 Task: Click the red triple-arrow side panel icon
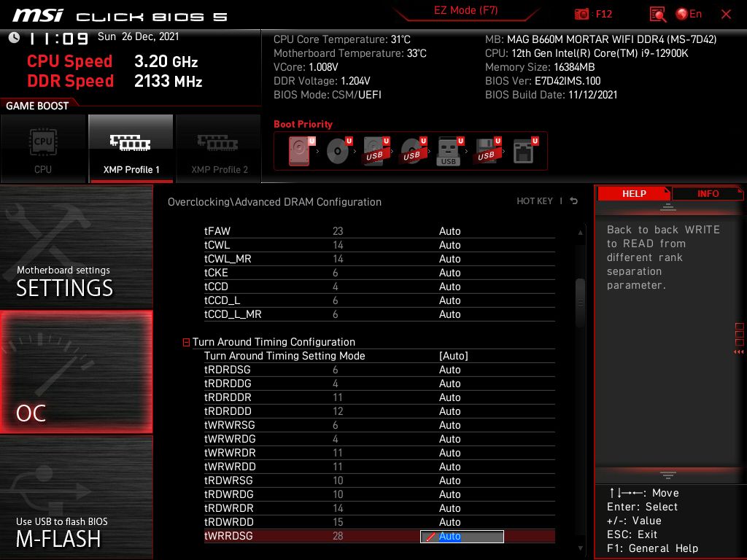click(x=738, y=352)
